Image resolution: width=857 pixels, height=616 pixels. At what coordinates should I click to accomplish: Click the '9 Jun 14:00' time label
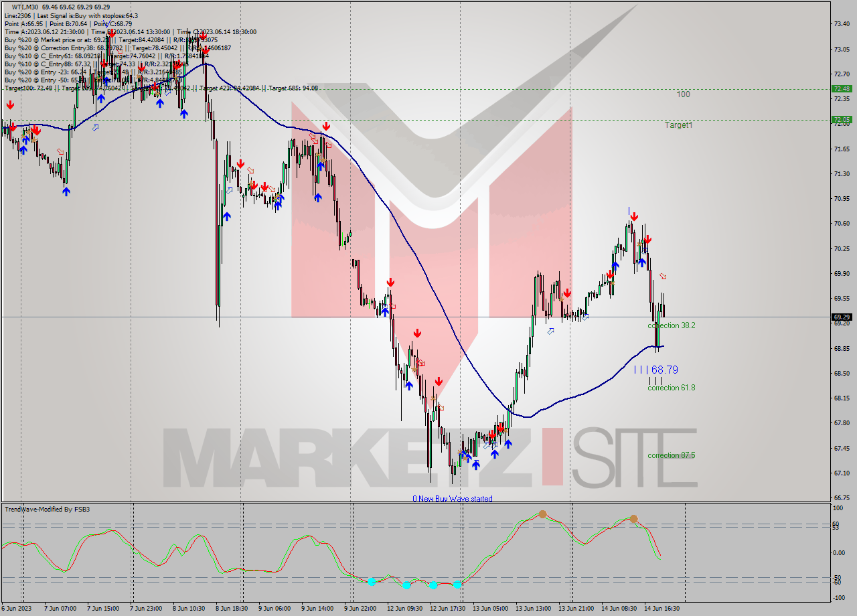tap(317, 609)
